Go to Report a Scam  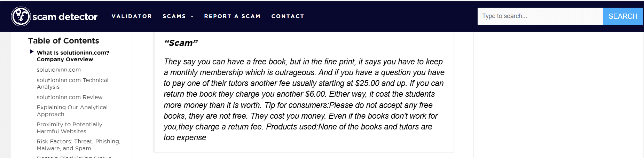coord(232,16)
